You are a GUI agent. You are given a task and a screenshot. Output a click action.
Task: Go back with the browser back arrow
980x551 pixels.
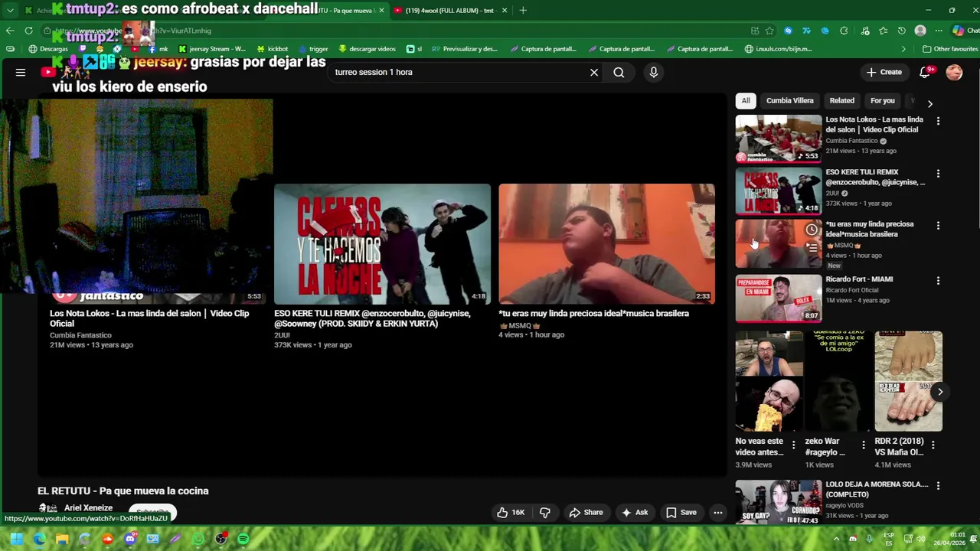10,31
